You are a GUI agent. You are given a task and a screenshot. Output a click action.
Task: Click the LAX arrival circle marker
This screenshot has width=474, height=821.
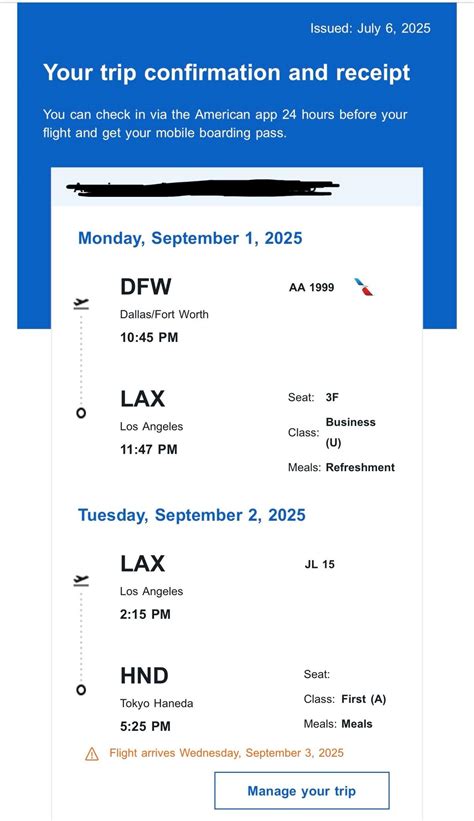pyautogui.click(x=81, y=413)
